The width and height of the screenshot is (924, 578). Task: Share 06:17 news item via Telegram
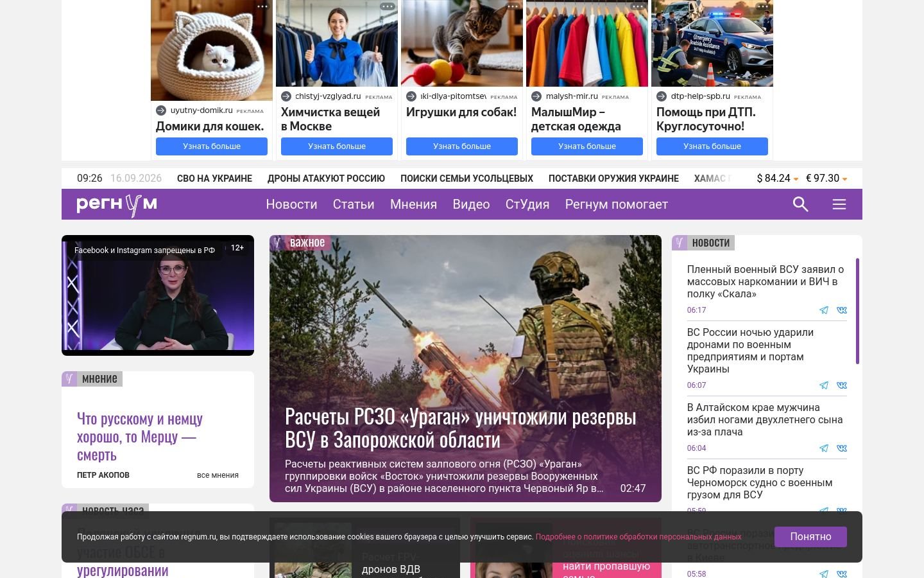824,310
